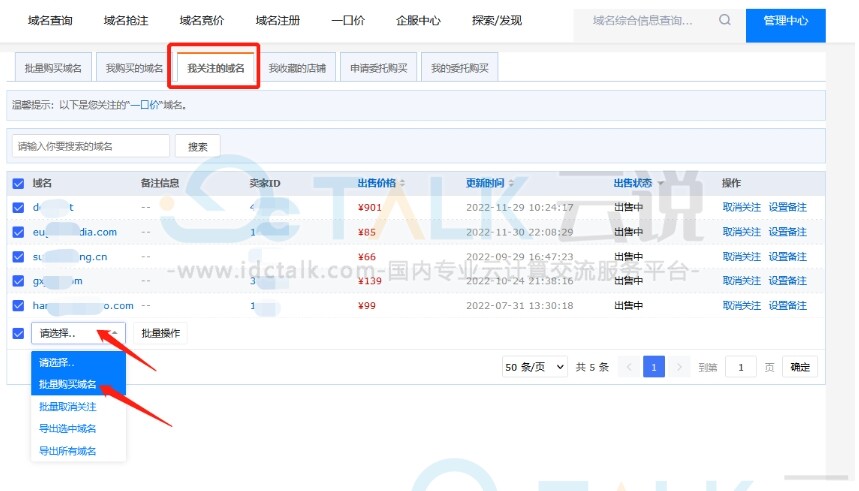Open the domain link ending ng.cn

coord(70,256)
